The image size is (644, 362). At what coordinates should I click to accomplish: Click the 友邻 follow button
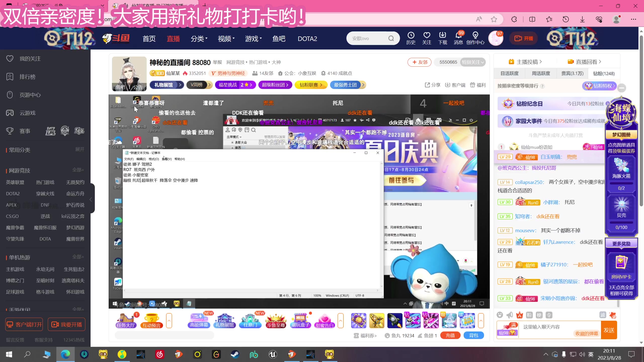click(419, 62)
